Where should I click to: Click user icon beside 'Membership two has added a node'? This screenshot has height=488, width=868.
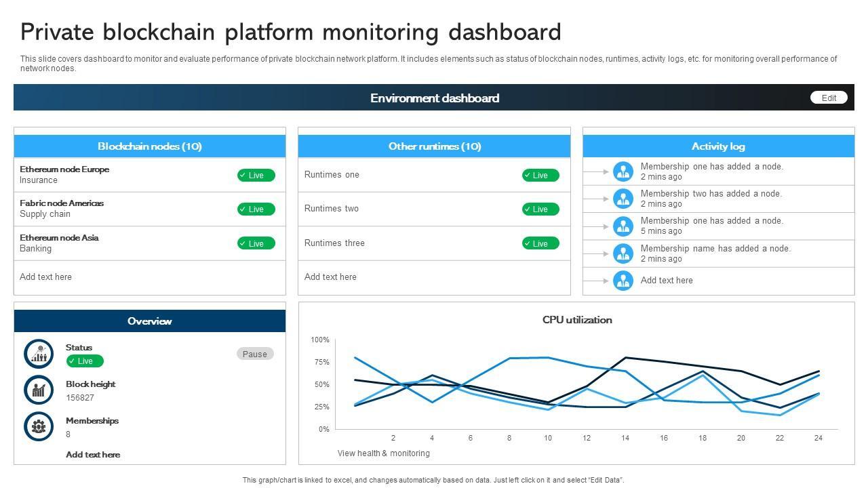point(623,199)
